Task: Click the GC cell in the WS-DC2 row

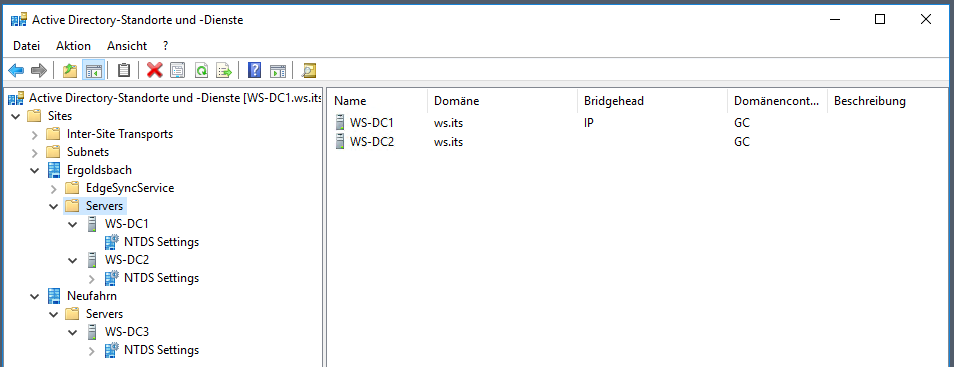Action: coord(742,142)
